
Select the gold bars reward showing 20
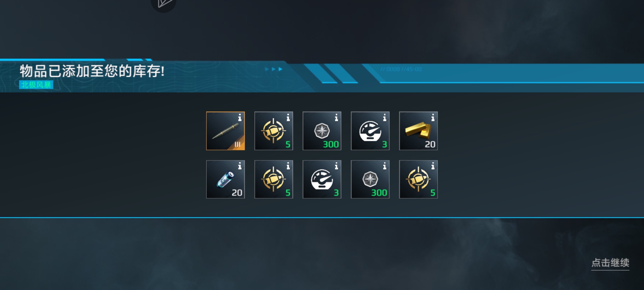coord(418,130)
